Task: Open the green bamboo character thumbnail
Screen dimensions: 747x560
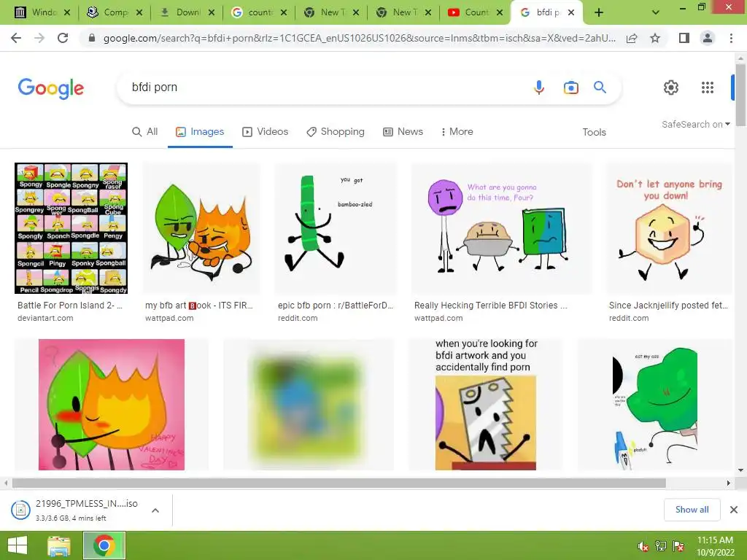Action: (x=336, y=228)
